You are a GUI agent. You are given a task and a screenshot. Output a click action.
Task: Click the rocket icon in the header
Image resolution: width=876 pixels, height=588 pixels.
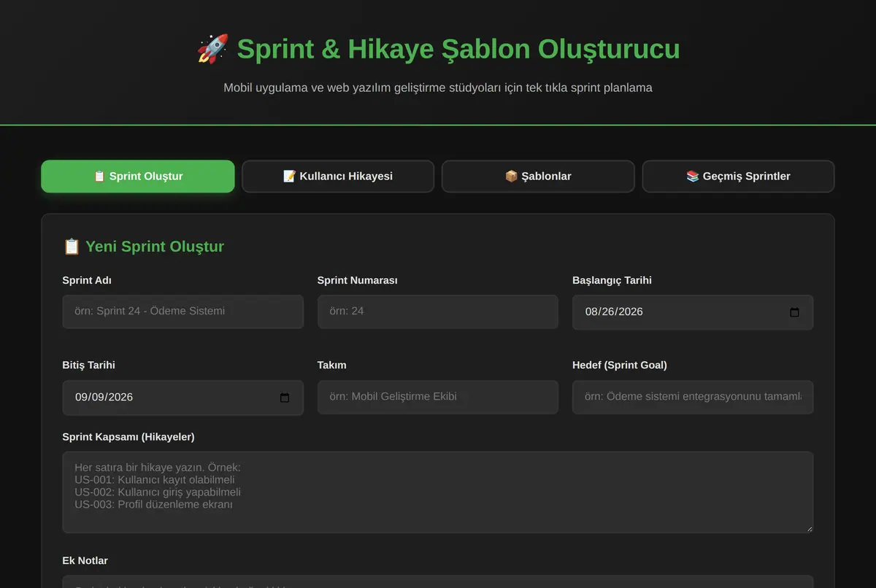pyautogui.click(x=212, y=49)
